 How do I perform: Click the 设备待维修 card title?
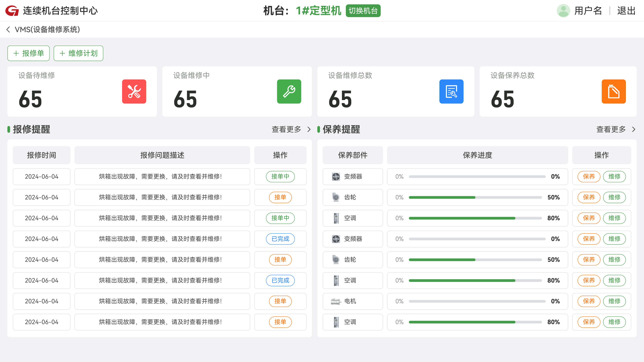[36, 75]
